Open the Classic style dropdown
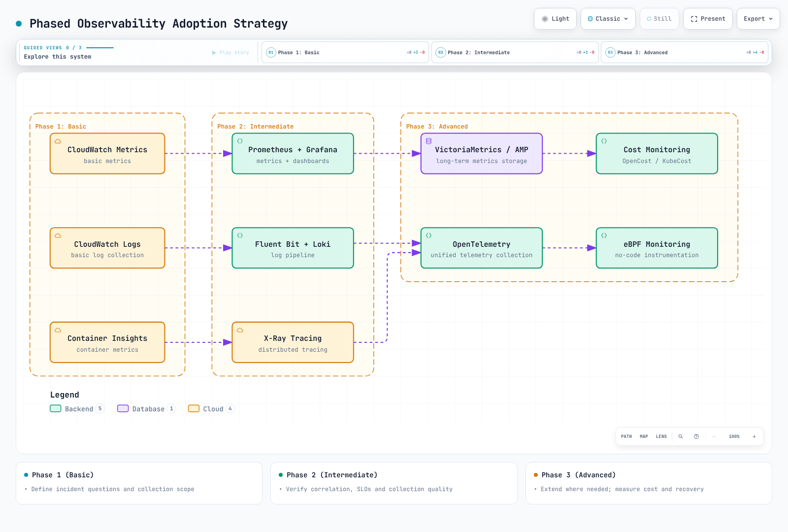The width and height of the screenshot is (788, 532). pos(608,19)
